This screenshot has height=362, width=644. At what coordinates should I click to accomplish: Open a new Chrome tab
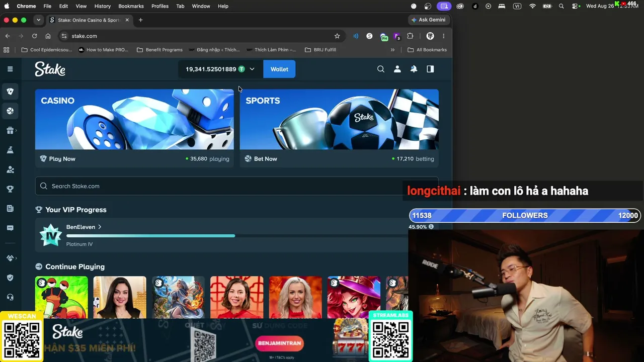point(140,20)
